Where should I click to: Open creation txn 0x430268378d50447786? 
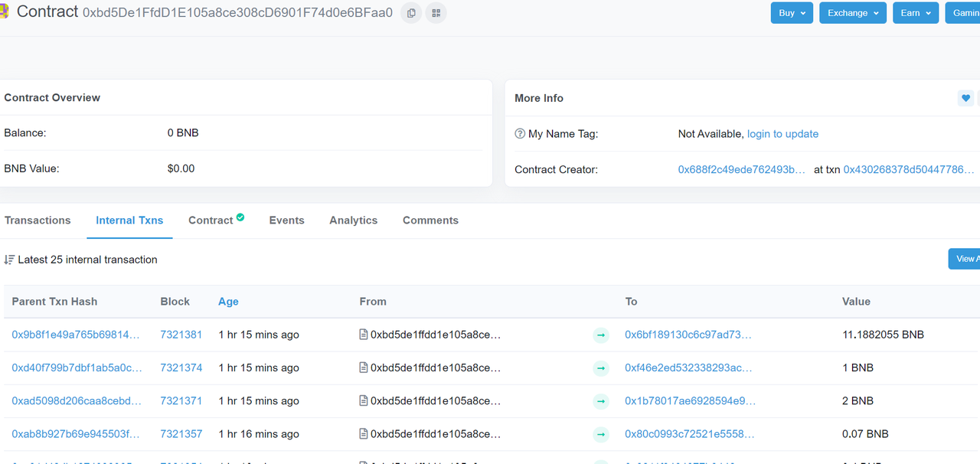click(x=909, y=169)
